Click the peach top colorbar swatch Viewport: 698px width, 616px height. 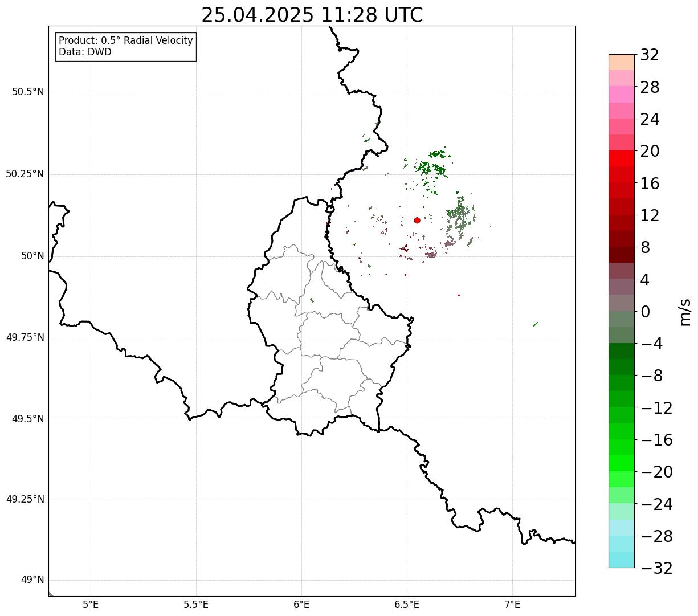click(622, 62)
